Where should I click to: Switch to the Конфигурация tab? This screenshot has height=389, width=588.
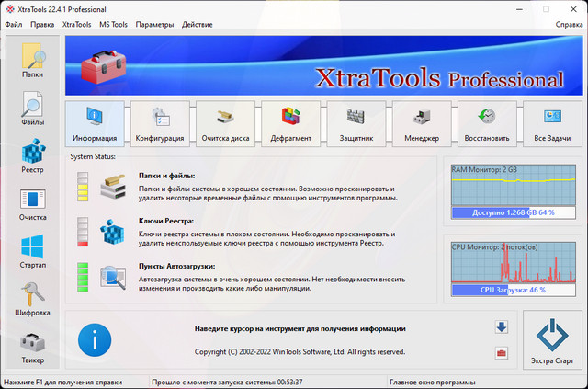click(x=160, y=124)
